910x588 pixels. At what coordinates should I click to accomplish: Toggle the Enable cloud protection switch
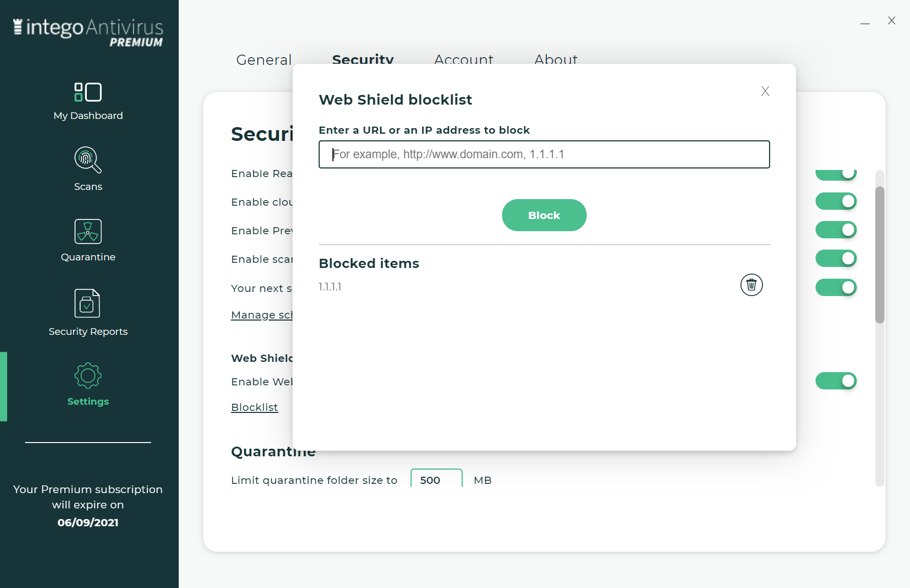[836, 201]
